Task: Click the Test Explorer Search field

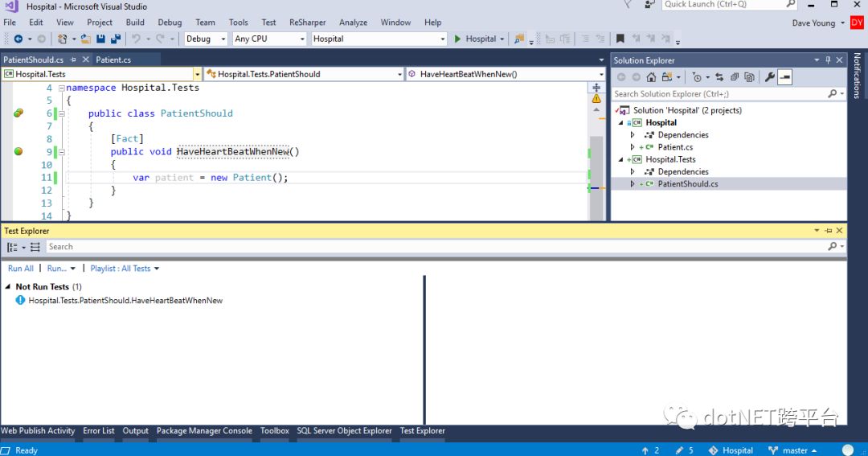Action: (x=437, y=247)
